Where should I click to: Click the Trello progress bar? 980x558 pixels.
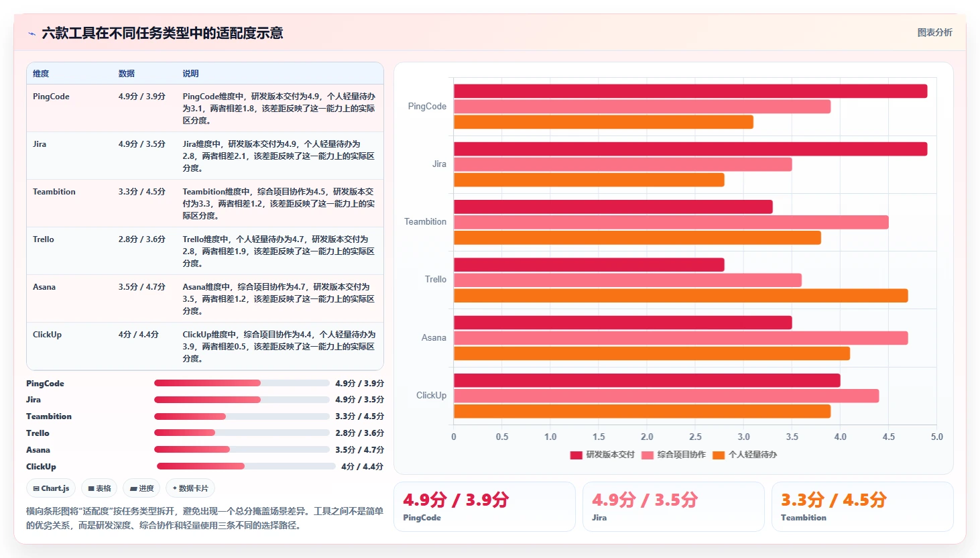click(x=242, y=433)
